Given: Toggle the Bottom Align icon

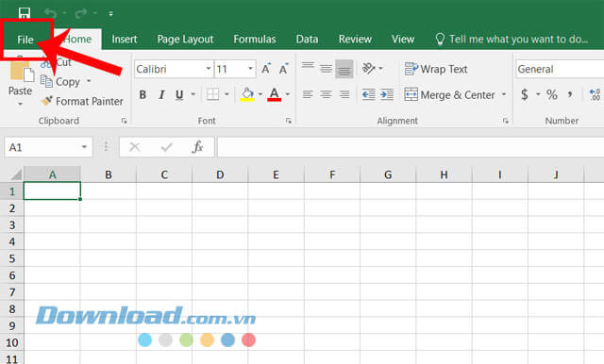Looking at the screenshot, I should [x=344, y=69].
